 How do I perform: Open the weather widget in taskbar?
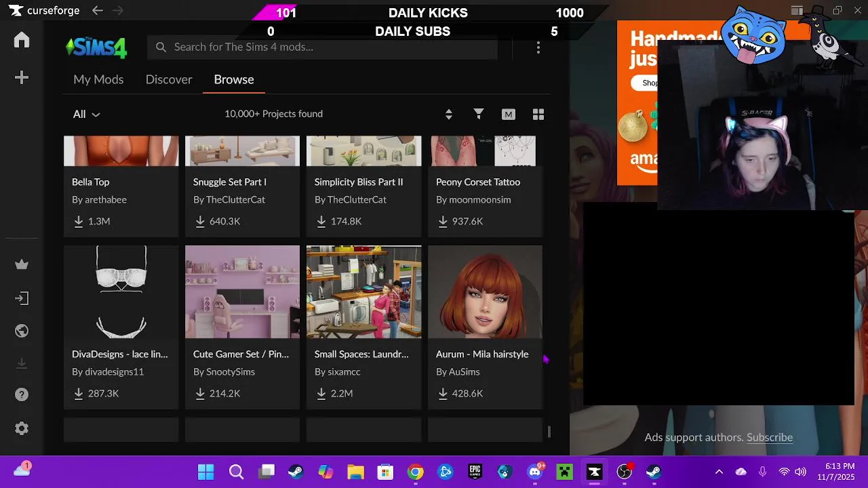coord(22,469)
